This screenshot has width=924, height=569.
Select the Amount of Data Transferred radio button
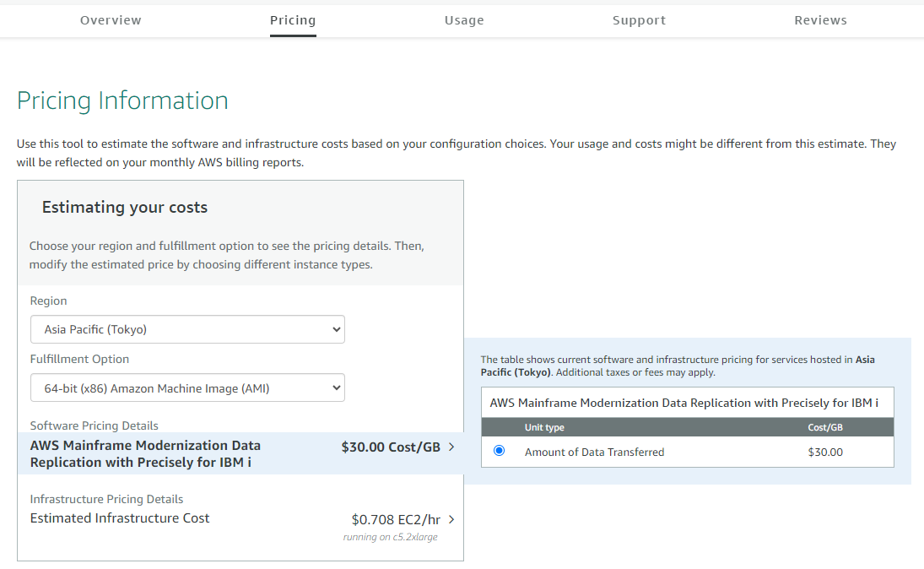[498, 451]
